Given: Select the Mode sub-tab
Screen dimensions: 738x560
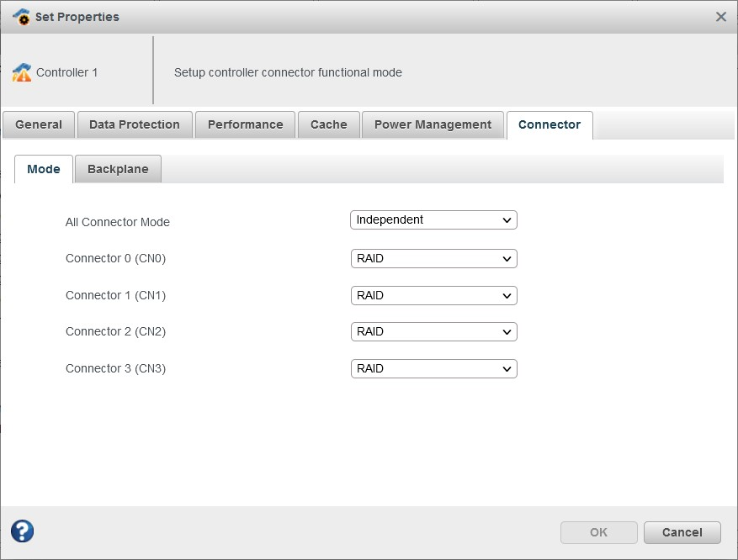Looking at the screenshot, I should point(44,169).
